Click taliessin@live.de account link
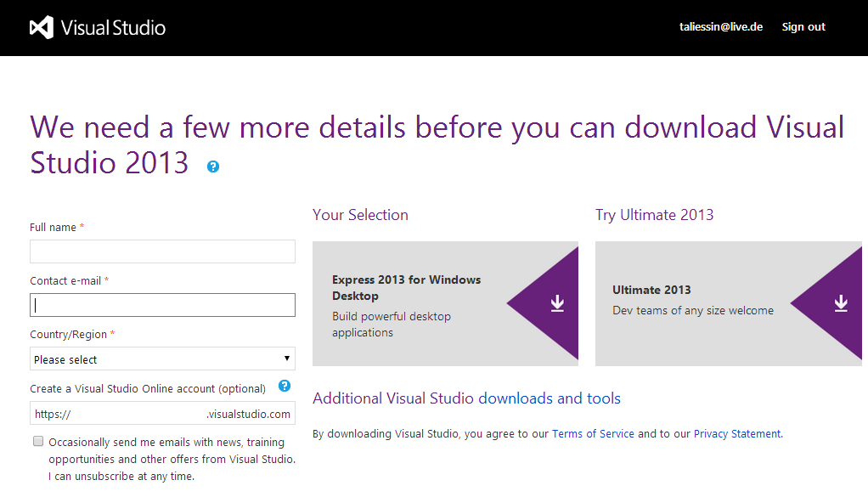 pos(721,26)
